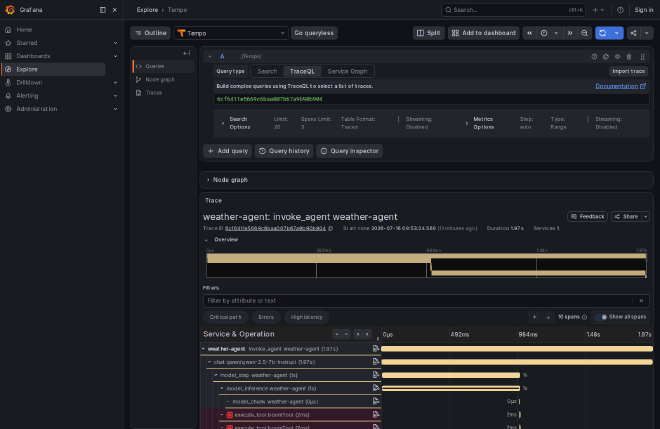Click Add query
Image resolution: width=660 pixels, height=429 pixels.
tap(228, 151)
